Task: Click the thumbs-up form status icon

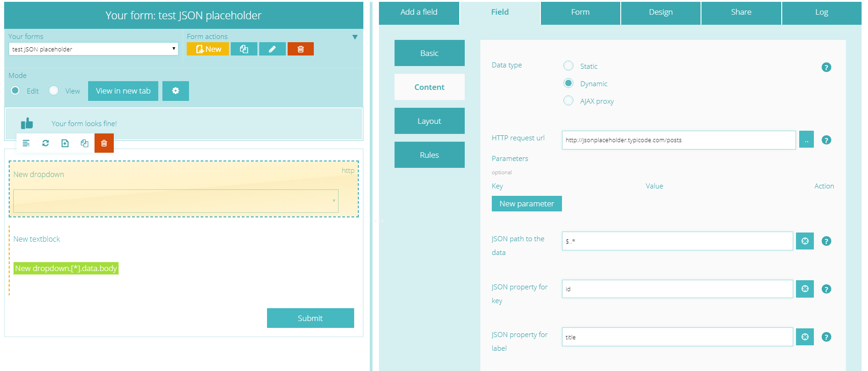Action: [27, 123]
